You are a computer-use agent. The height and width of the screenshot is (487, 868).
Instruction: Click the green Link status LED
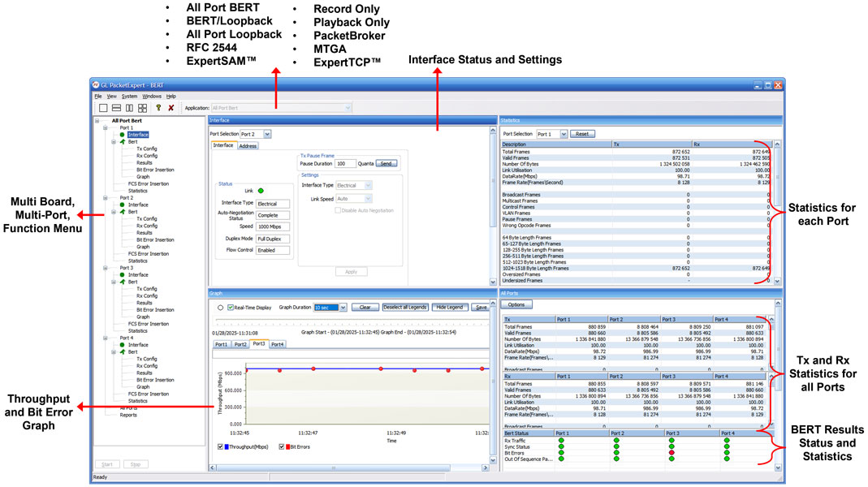pos(261,191)
